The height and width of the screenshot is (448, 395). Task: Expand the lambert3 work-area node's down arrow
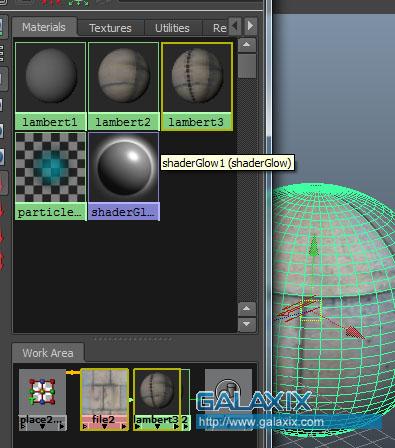[x=157, y=426]
